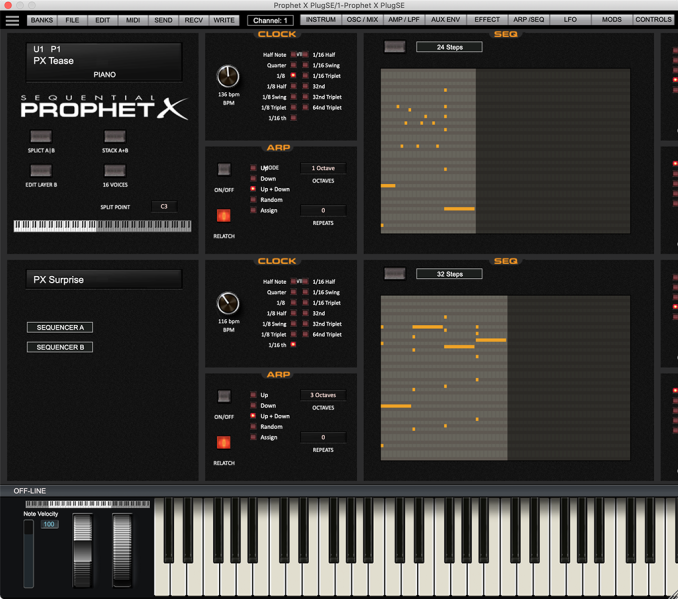
Task: Toggle the top ARP On/Off switch
Action: pyautogui.click(x=224, y=170)
